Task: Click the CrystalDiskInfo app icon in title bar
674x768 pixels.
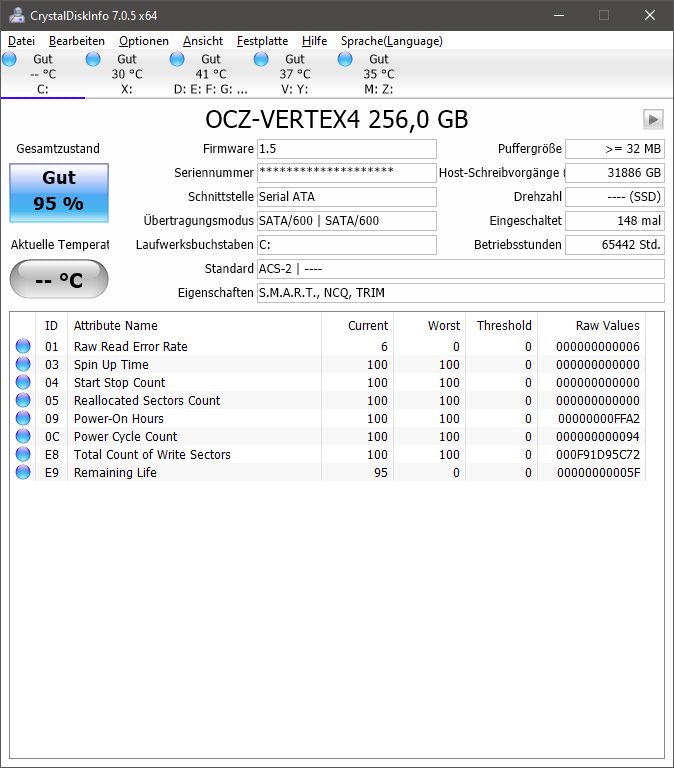Action: (x=17, y=15)
